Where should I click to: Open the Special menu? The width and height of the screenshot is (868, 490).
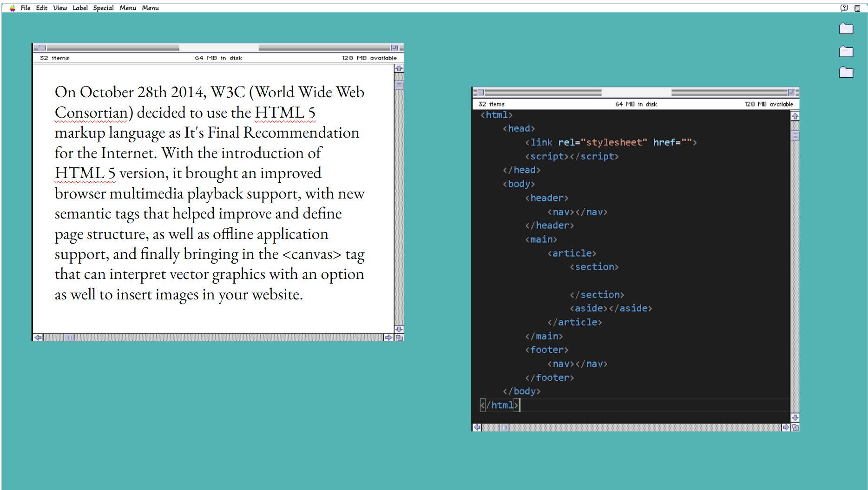[103, 7]
